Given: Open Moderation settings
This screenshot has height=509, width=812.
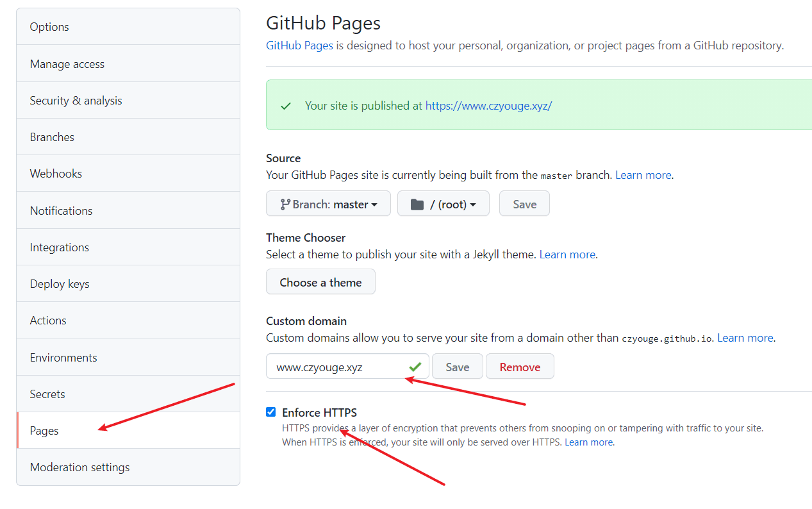Looking at the screenshot, I should (x=128, y=467).
